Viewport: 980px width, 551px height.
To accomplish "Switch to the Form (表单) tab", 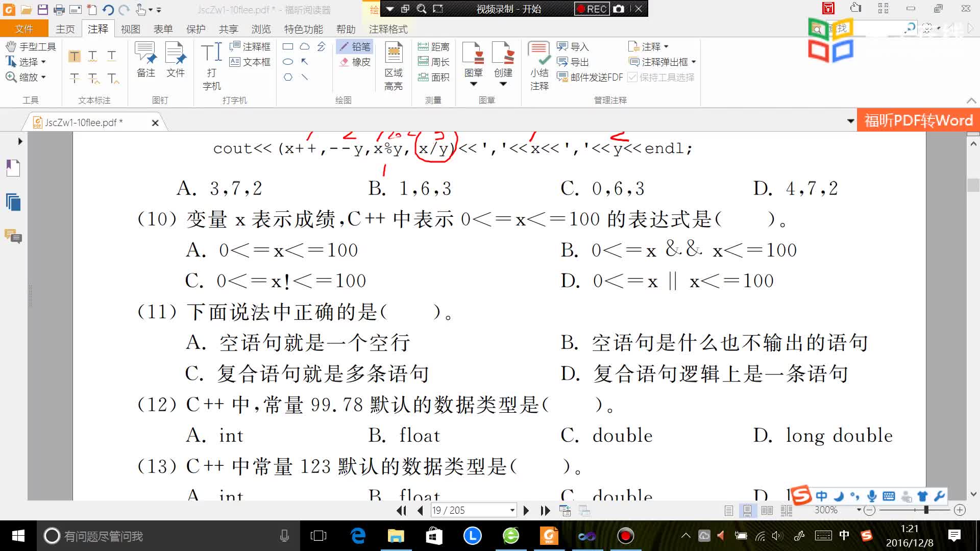I will tap(163, 29).
